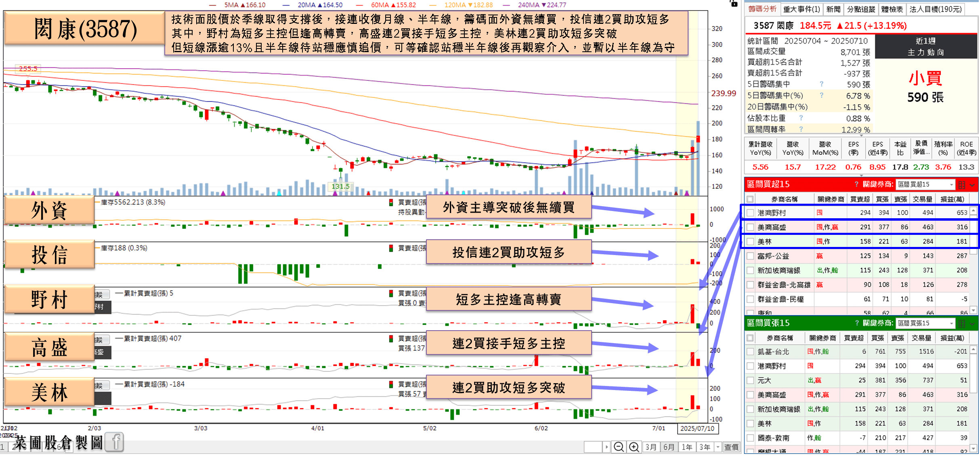Sort by 損益(萬) column in the 區間買張15 table

click(952, 338)
